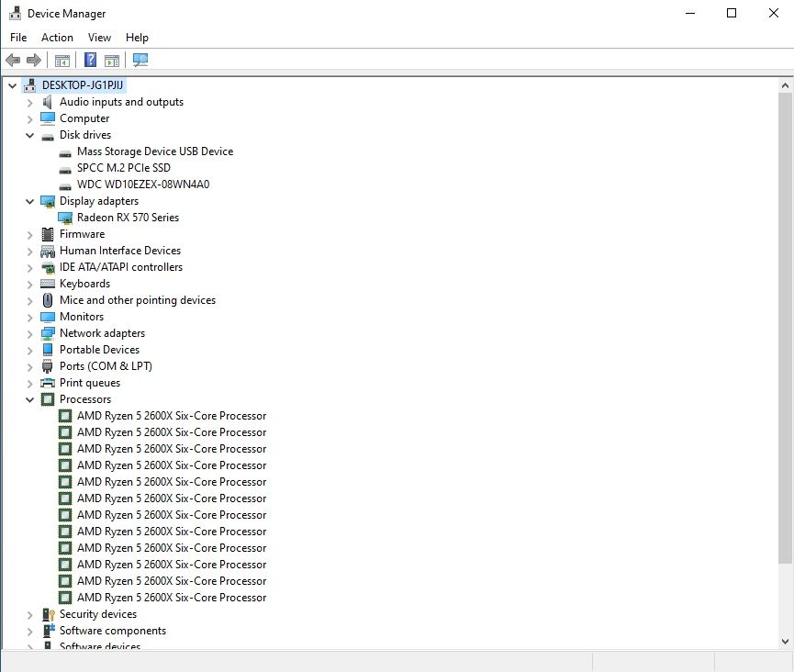Click the Print queues printer icon
Screen dimensions: 794x672
click(x=48, y=383)
